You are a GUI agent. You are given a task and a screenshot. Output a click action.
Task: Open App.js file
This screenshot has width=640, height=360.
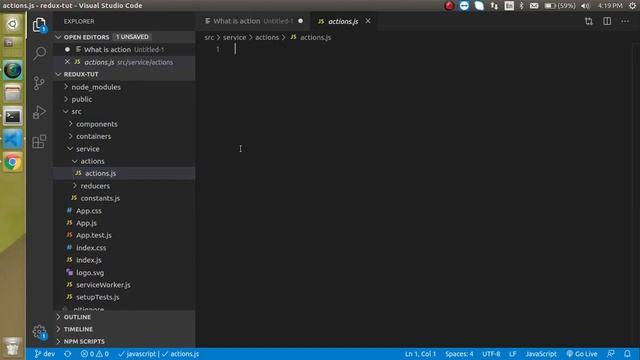(124, 223)
